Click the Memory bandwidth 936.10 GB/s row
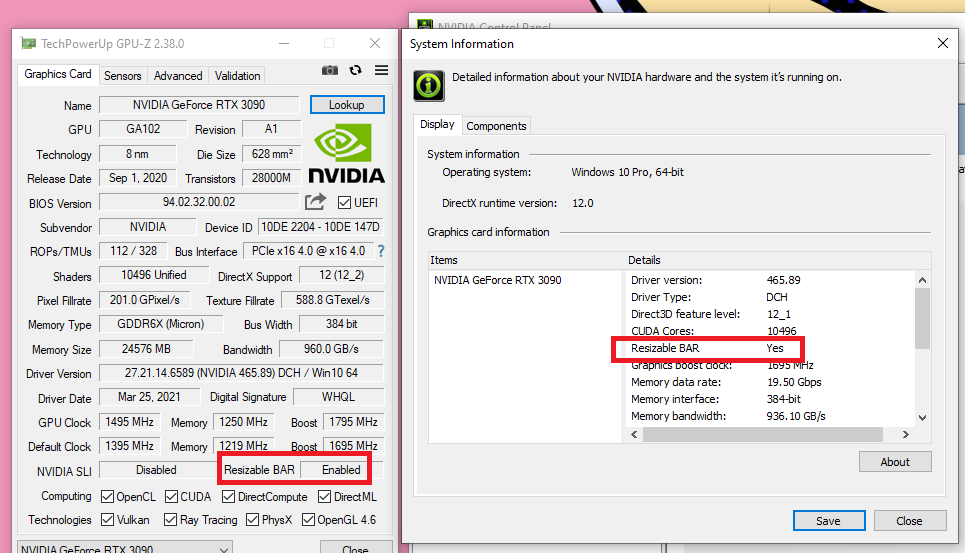The height and width of the screenshot is (553, 965). coord(728,416)
